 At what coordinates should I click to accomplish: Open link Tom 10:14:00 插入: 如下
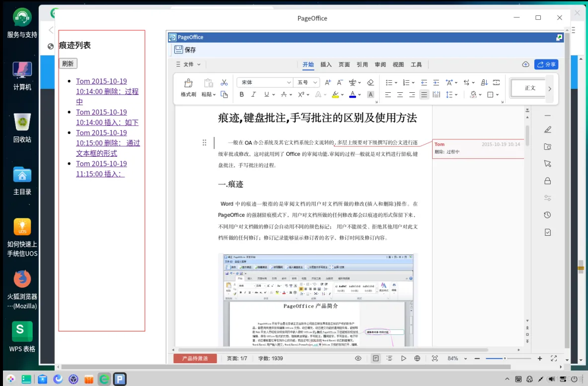pyautogui.click(x=107, y=117)
